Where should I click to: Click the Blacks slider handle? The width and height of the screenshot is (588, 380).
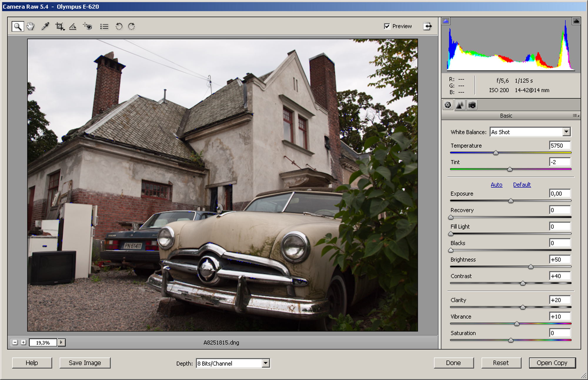pos(451,250)
